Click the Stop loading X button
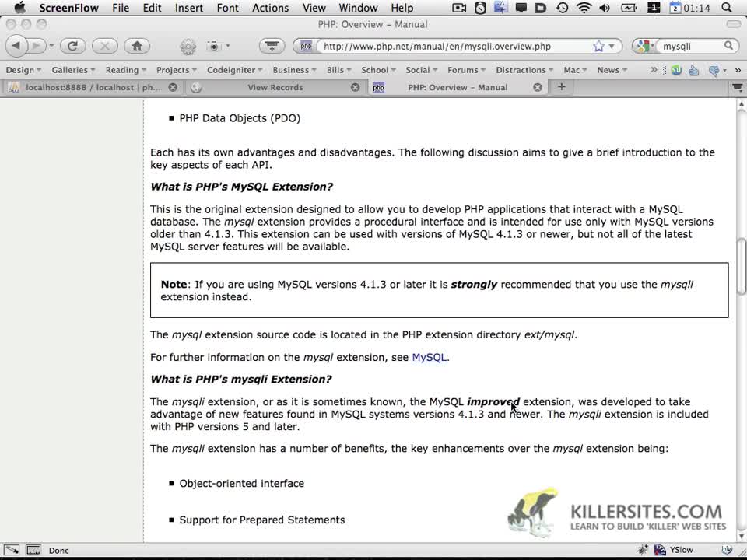Screen dimensions: 747x560 pos(105,46)
